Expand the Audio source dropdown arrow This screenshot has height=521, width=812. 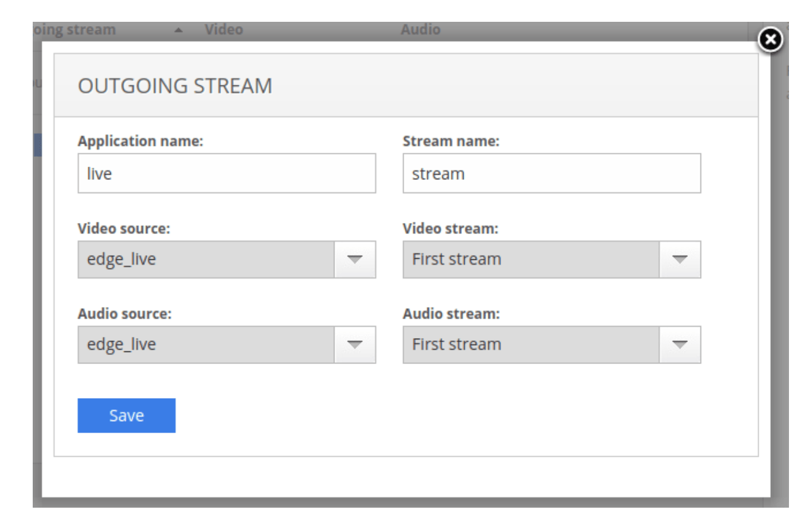[354, 345]
